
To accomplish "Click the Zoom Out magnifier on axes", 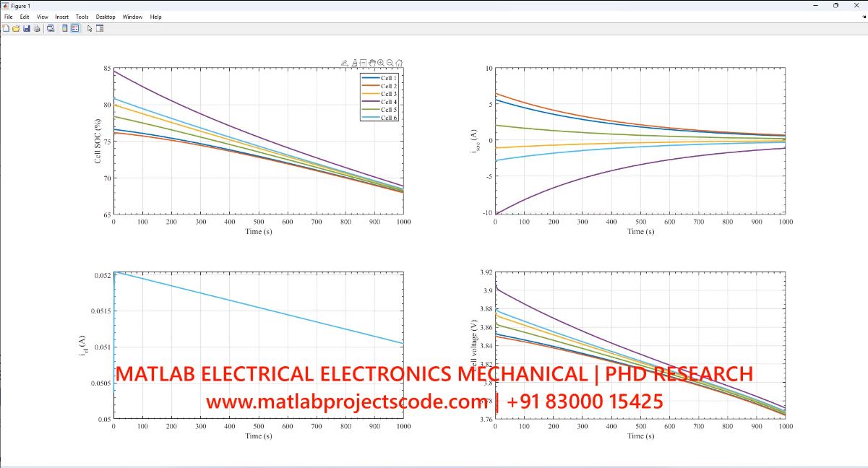I will click(x=390, y=63).
